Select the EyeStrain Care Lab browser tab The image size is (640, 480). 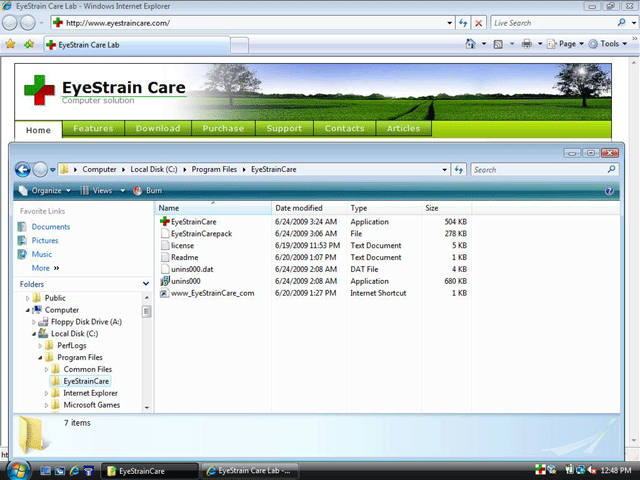tap(137, 45)
